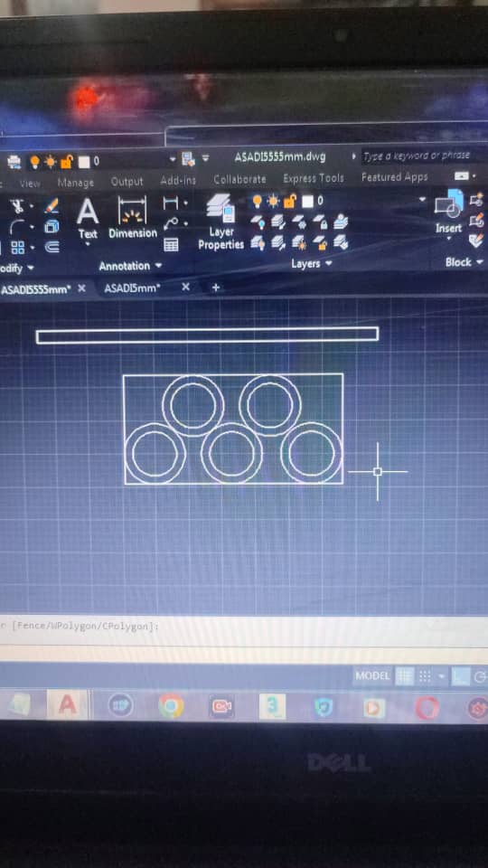
Task: Click the keyword search field
Action: tap(416, 156)
